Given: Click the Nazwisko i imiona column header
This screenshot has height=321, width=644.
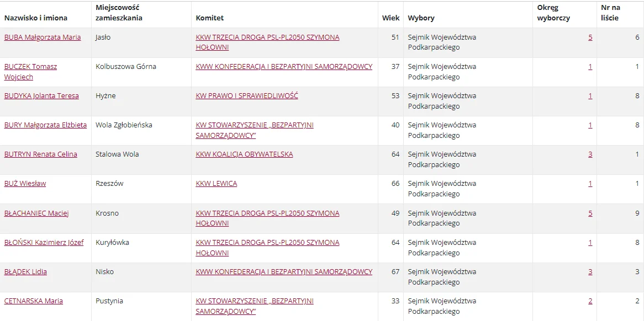Looking at the screenshot, I should [36, 18].
